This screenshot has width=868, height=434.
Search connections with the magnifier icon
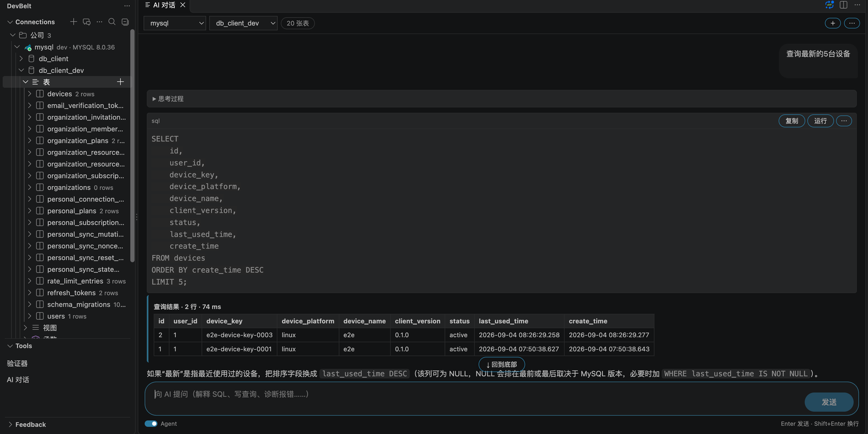tap(112, 22)
